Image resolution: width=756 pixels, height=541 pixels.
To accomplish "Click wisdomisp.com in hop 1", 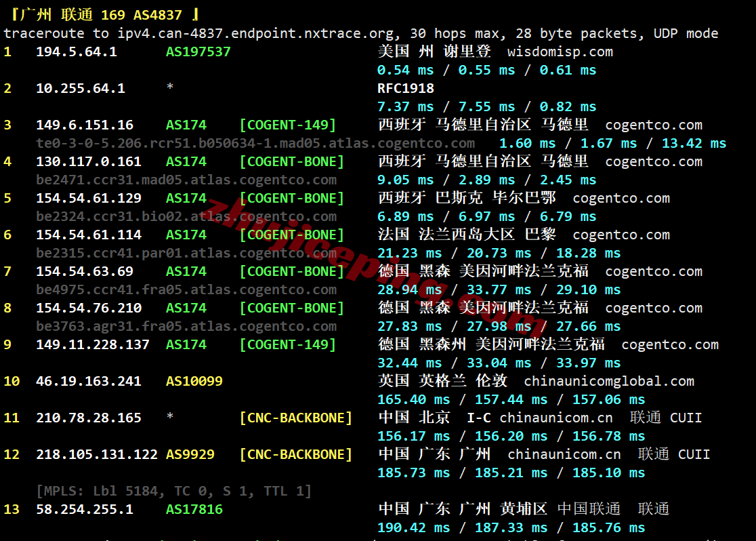I will [x=560, y=52].
